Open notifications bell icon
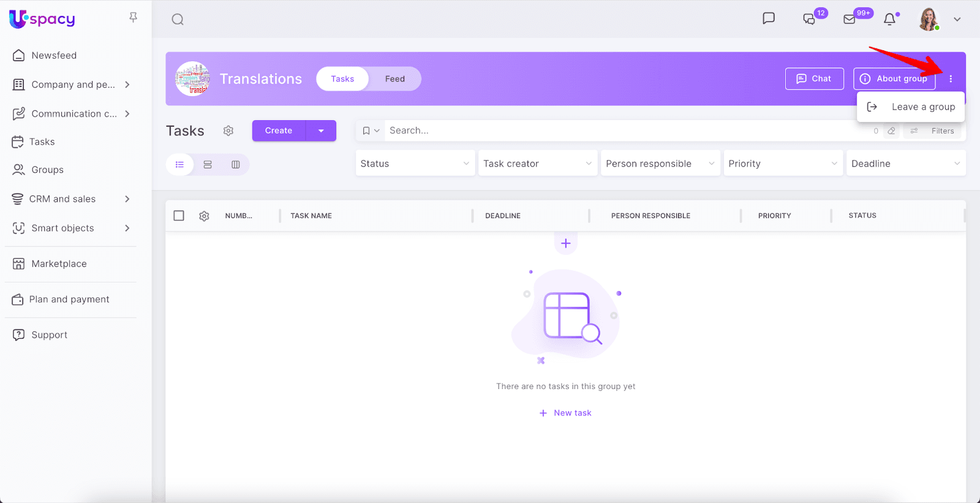 pos(889,20)
